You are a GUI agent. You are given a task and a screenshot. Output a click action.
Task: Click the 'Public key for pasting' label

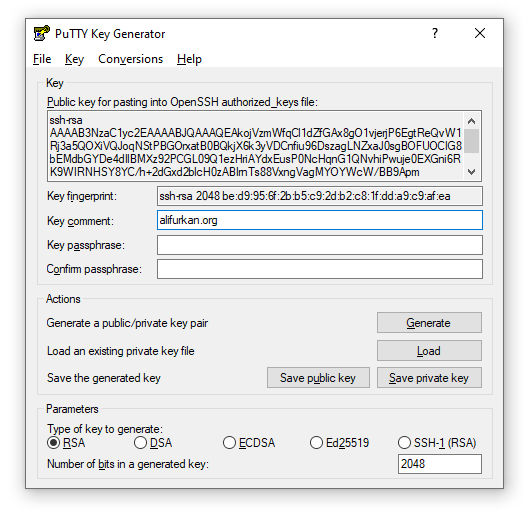(182, 102)
